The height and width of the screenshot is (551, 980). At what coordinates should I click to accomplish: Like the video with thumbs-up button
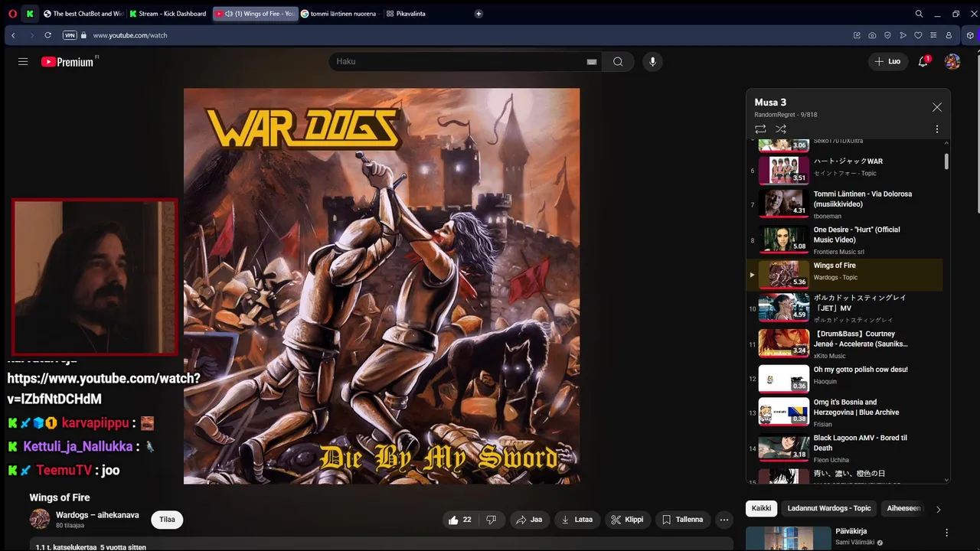[460, 520]
